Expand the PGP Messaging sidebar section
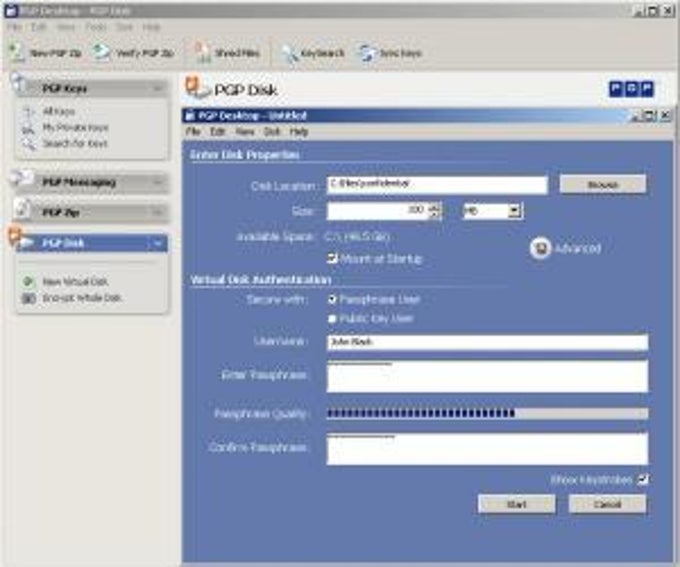The image size is (680, 567). click(157, 182)
